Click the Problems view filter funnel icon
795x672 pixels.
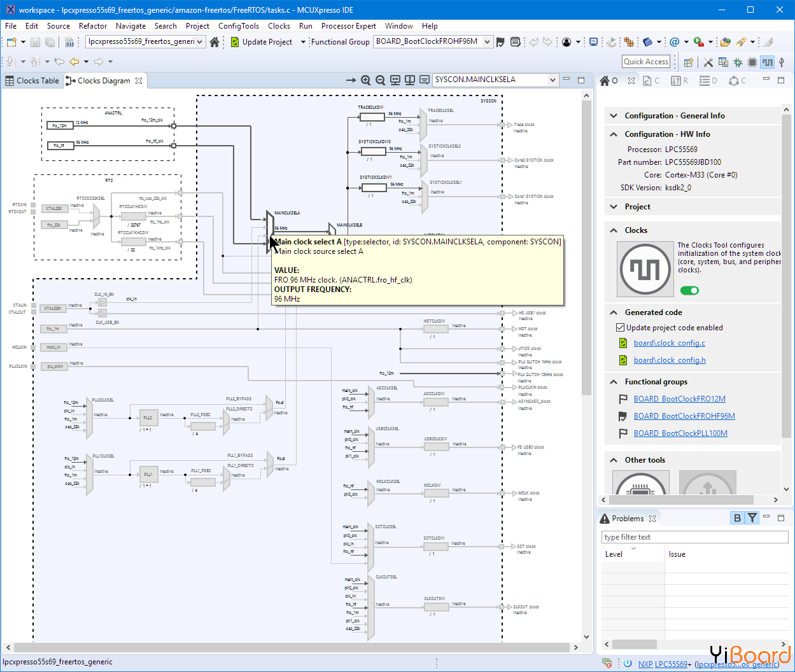pyautogui.click(x=752, y=518)
